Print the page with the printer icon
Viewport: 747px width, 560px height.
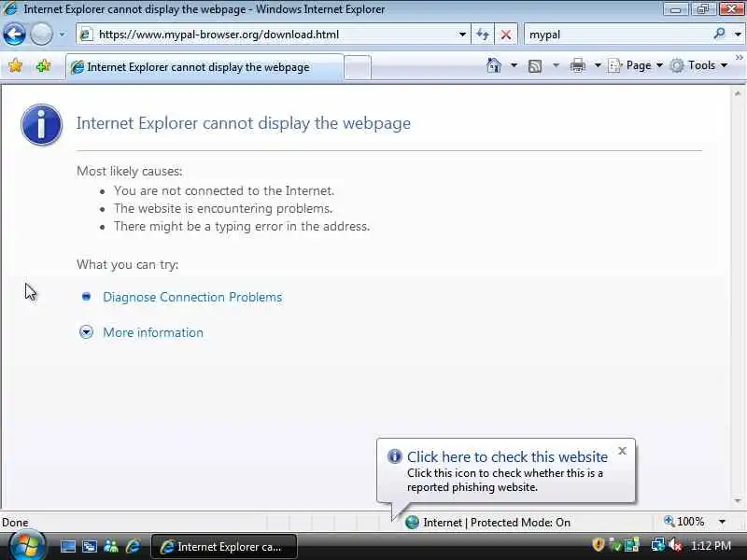click(577, 65)
